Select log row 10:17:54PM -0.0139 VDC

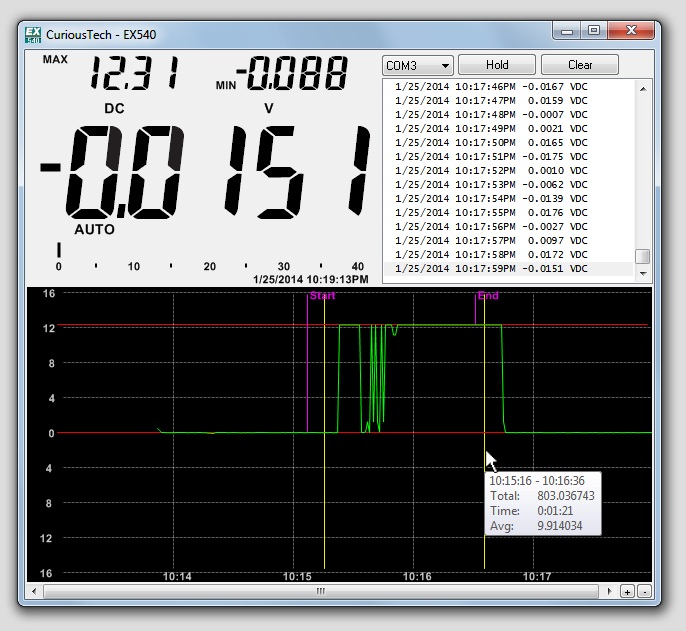(508, 199)
